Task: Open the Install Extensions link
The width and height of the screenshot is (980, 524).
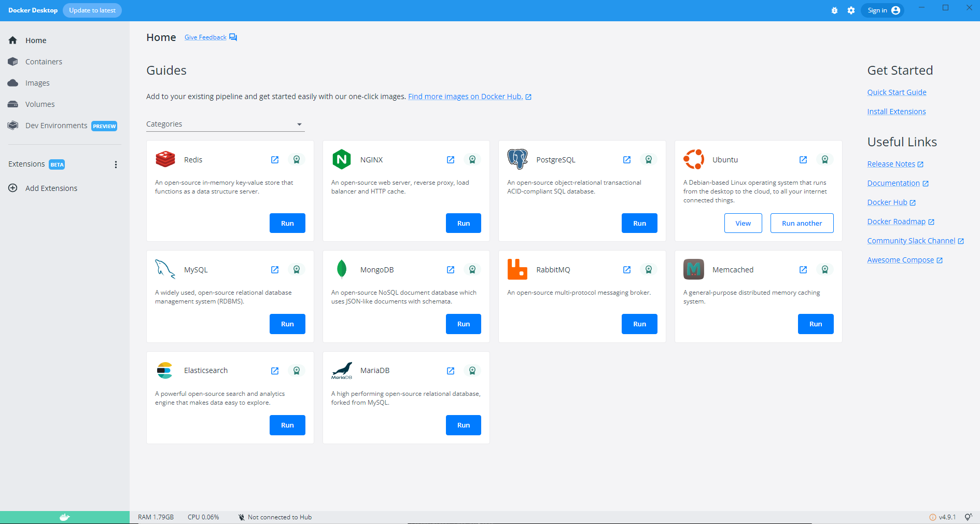Action: coord(897,112)
